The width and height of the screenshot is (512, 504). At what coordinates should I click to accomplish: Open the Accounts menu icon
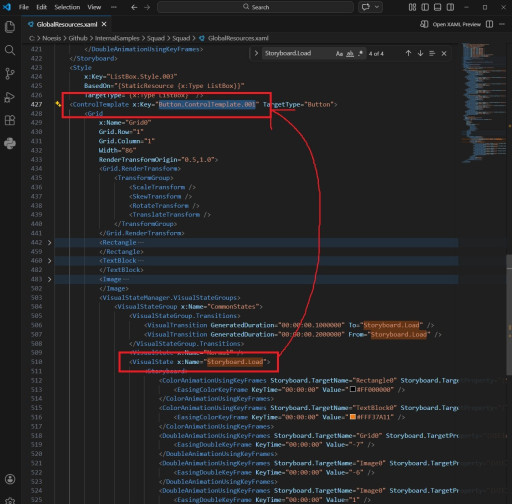(10, 479)
